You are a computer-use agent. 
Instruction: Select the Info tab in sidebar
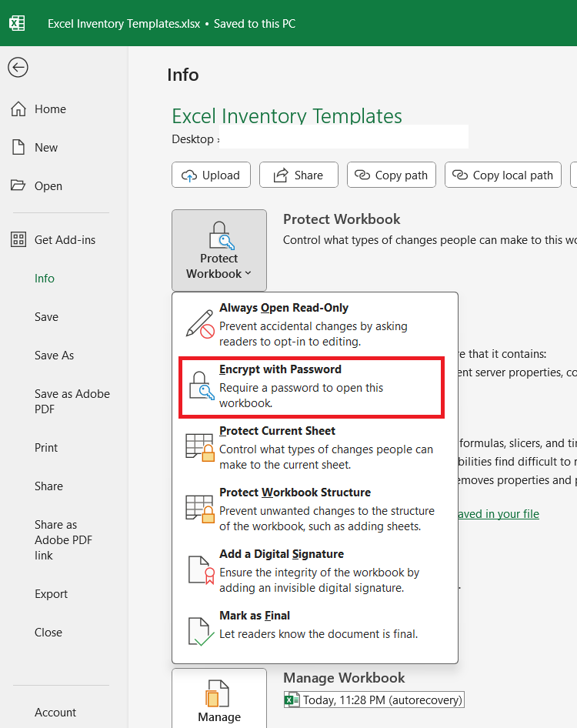point(45,279)
